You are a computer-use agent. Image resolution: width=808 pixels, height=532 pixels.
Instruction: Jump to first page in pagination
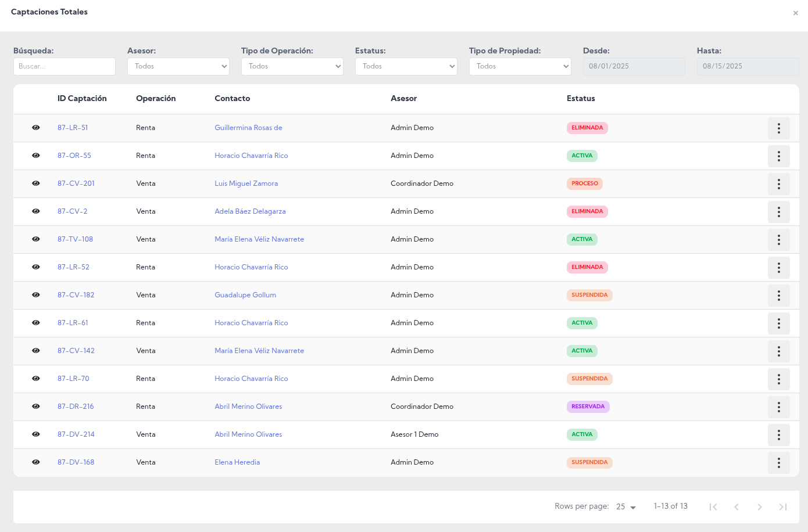tap(713, 507)
